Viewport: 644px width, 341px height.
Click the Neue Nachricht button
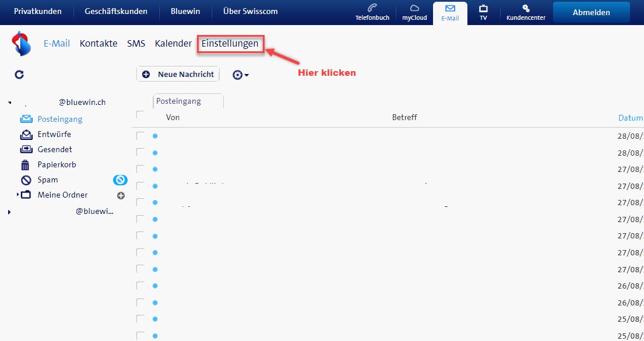pos(178,74)
